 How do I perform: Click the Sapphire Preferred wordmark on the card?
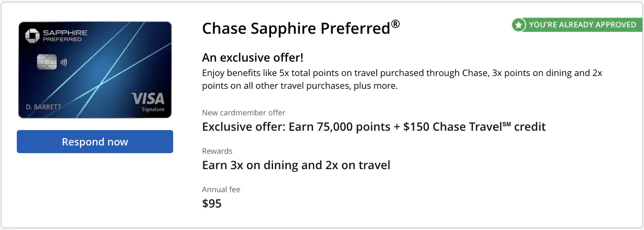click(x=65, y=36)
